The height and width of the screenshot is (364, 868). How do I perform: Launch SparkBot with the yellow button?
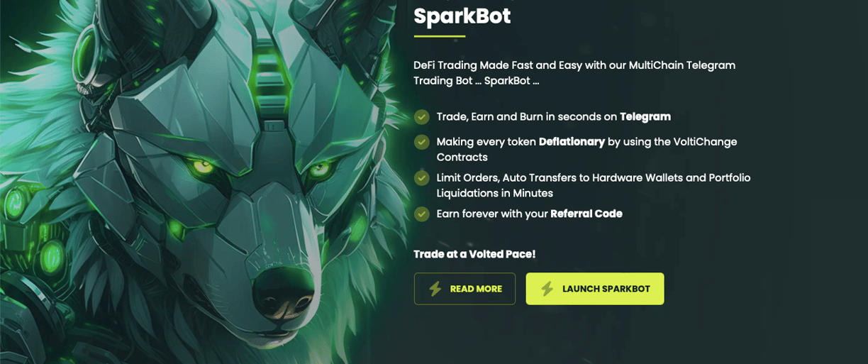(x=595, y=289)
